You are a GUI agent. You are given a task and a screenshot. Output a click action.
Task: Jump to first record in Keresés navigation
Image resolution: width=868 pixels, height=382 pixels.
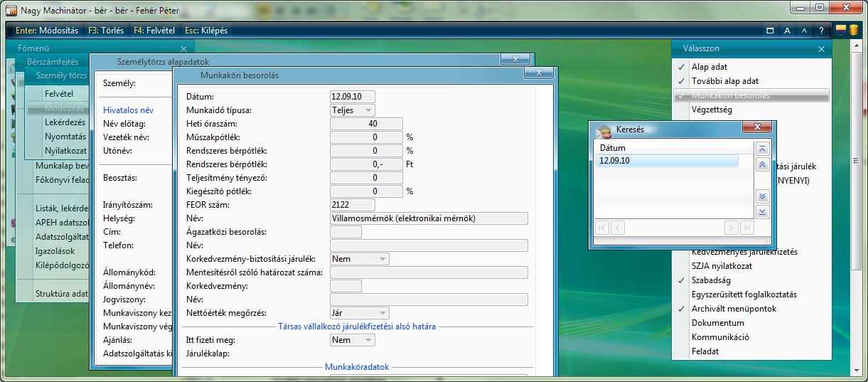point(601,228)
